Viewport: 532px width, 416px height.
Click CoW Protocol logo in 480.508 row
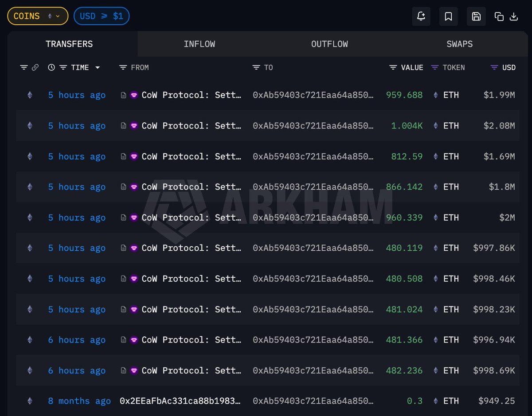click(x=134, y=279)
